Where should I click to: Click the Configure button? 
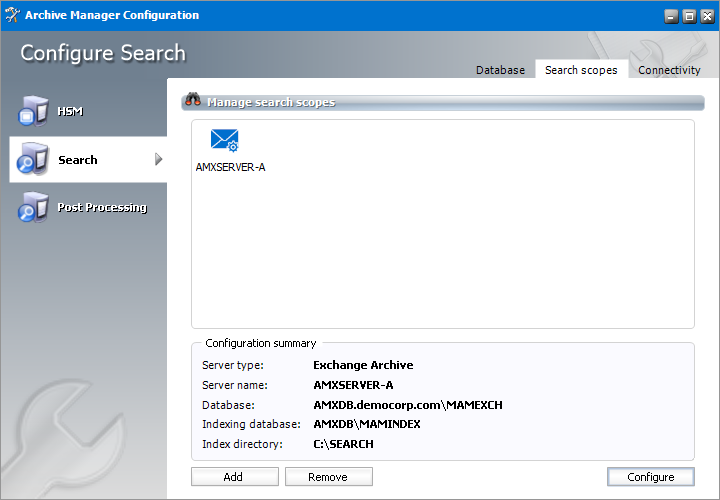click(650, 477)
